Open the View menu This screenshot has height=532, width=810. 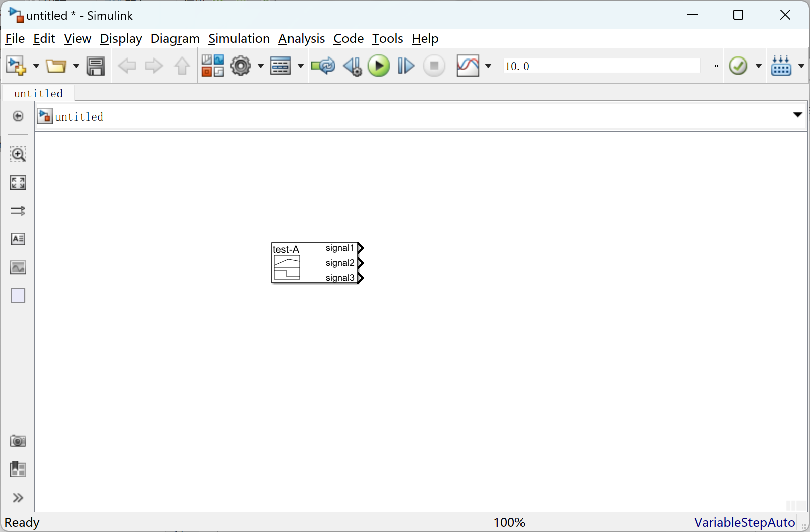pos(77,39)
